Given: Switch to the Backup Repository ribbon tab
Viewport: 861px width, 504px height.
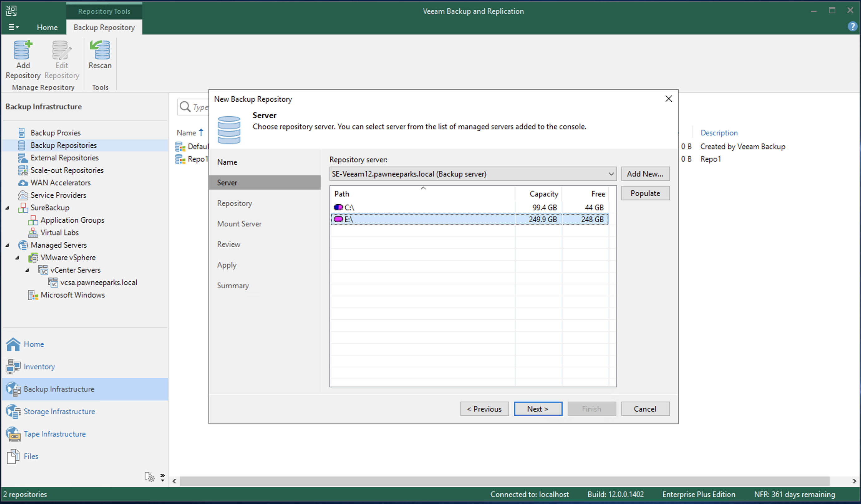Looking at the screenshot, I should pos(104,27).
